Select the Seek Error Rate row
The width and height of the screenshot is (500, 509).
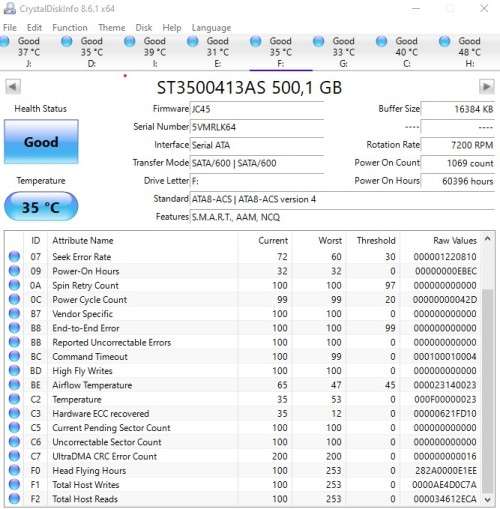click(x=243, y=257)
